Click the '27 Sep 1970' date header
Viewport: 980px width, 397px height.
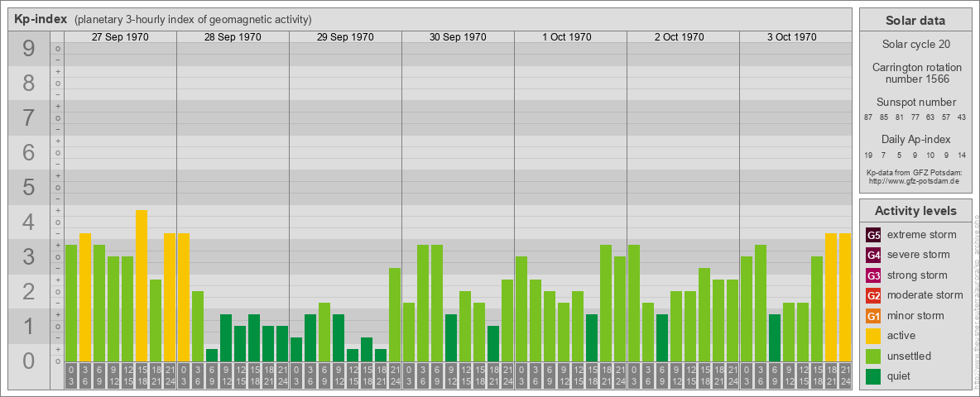(120, 37)
